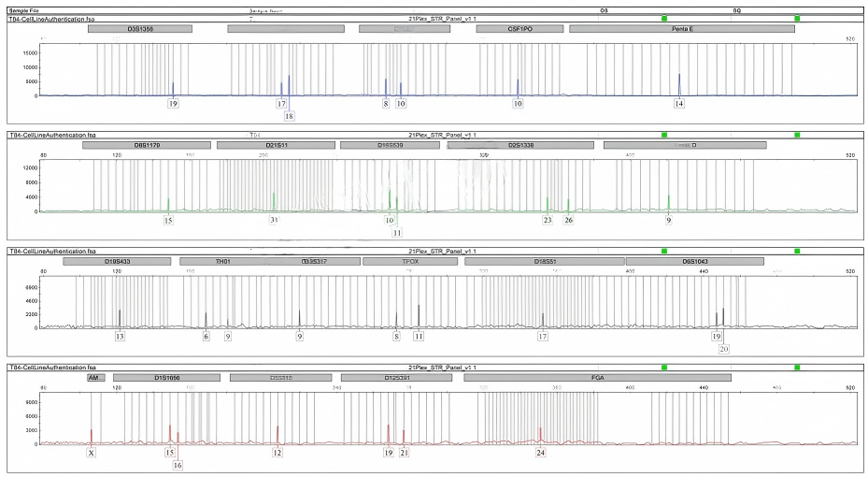Select the CSF1PO locus marker bar
Viewport: 868px width, 477px height.
519,29
